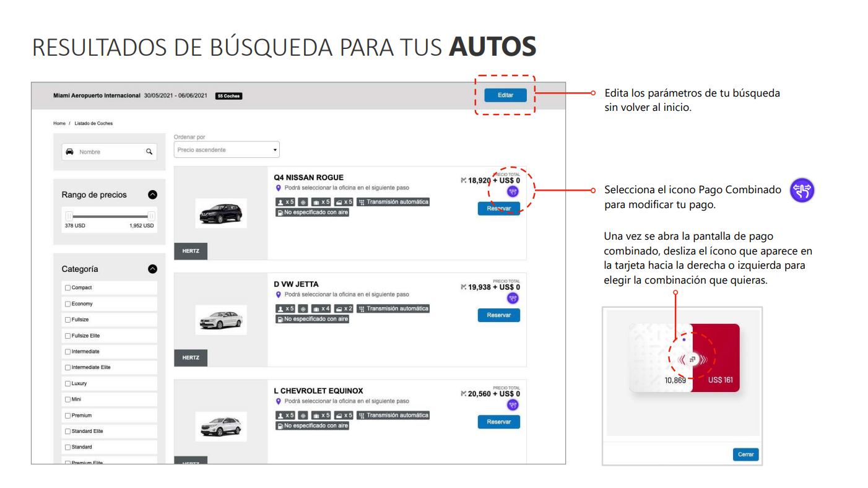Open the Precio ascendente sort dropdown
Image resolution: width=868 pixels, height=488 pixels.
tap(227, 150)
